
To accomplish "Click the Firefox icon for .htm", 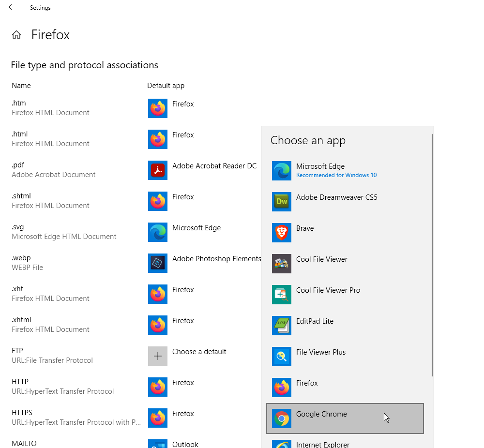I will (x=158, y=108).
